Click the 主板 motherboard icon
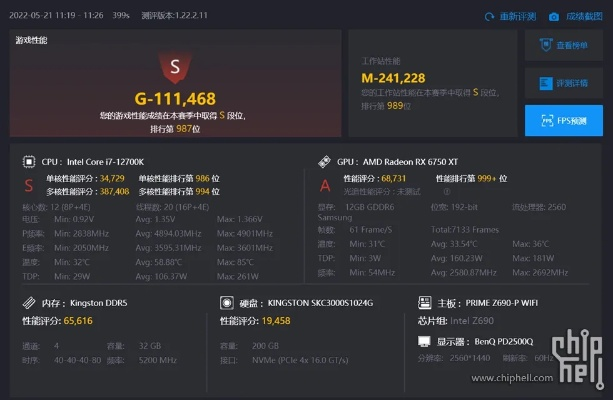Screen dimensions: 613x400 pyautogui.click(x=424, y=301)
